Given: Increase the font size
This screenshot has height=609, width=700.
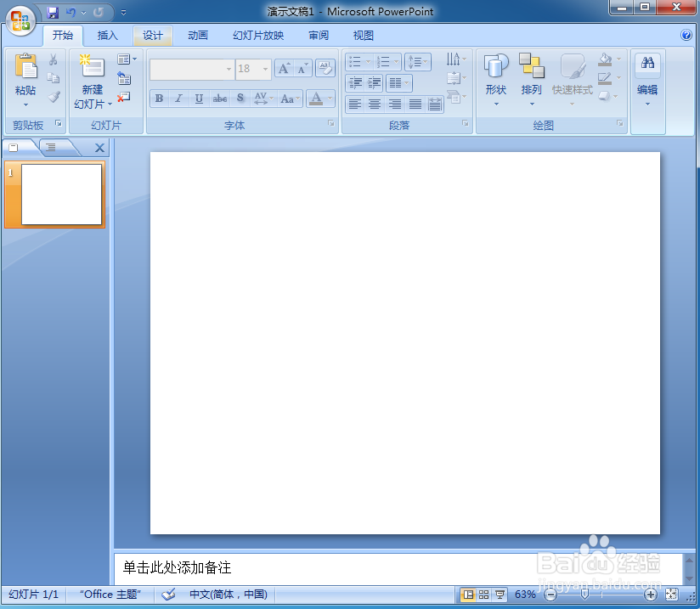Looking at the screenshot, I should click(284, 68).
